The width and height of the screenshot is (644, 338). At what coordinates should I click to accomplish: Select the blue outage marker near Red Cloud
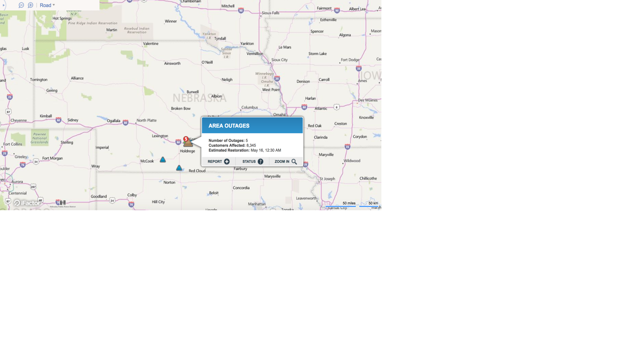point(179,168)
